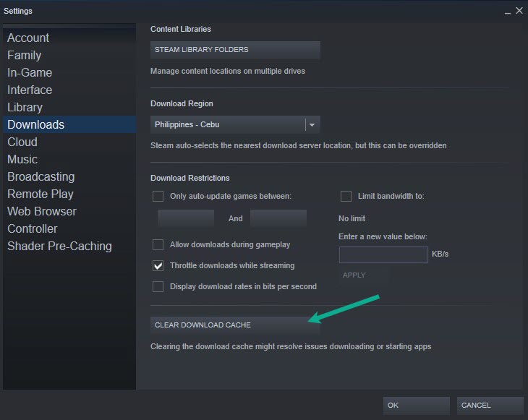528x420 pixels.
Task: Click the No limit bandwidth text
Action: 352,219
